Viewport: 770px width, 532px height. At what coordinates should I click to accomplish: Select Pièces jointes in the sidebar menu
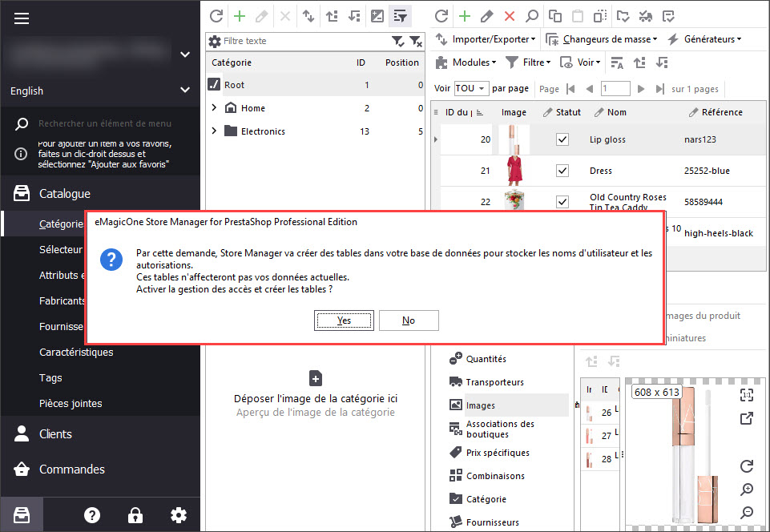click(x=71, y=403)
